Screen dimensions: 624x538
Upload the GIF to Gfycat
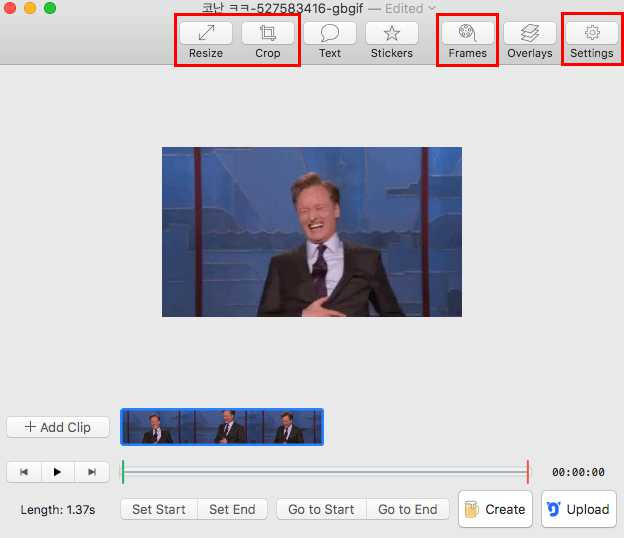pos(579,509)
